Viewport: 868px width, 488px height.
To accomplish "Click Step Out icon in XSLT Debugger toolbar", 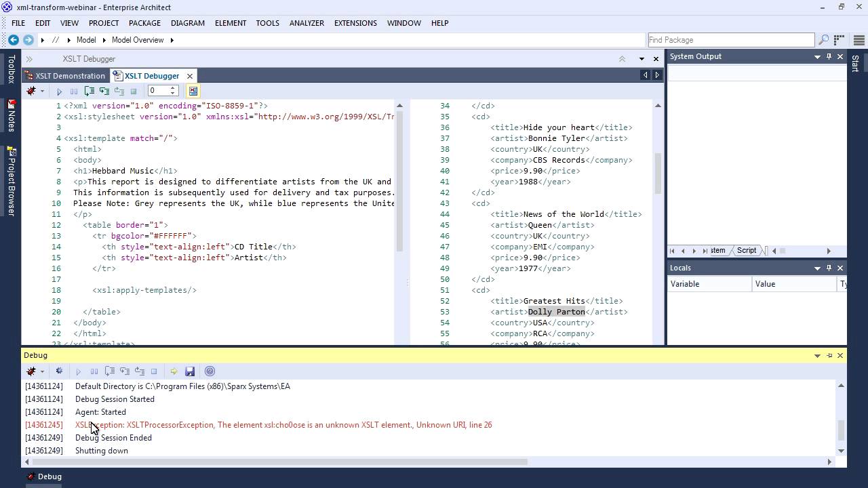I will click(119, 91).
